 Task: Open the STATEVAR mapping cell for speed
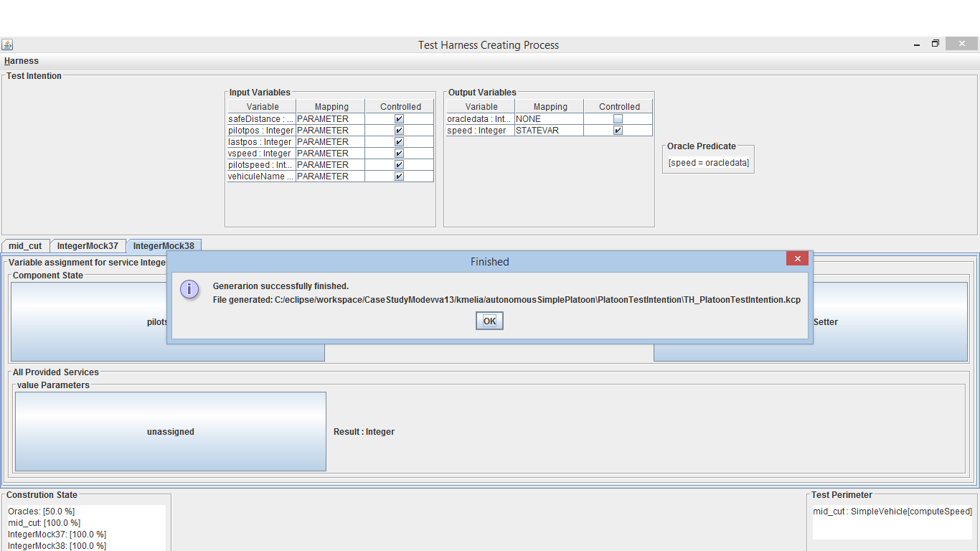tap(549, 131)
